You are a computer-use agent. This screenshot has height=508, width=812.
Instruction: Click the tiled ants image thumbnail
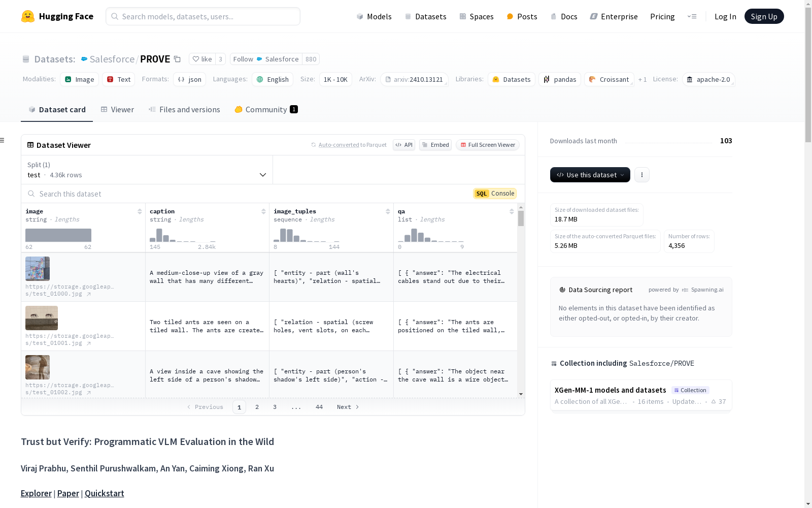pos(42,318)
